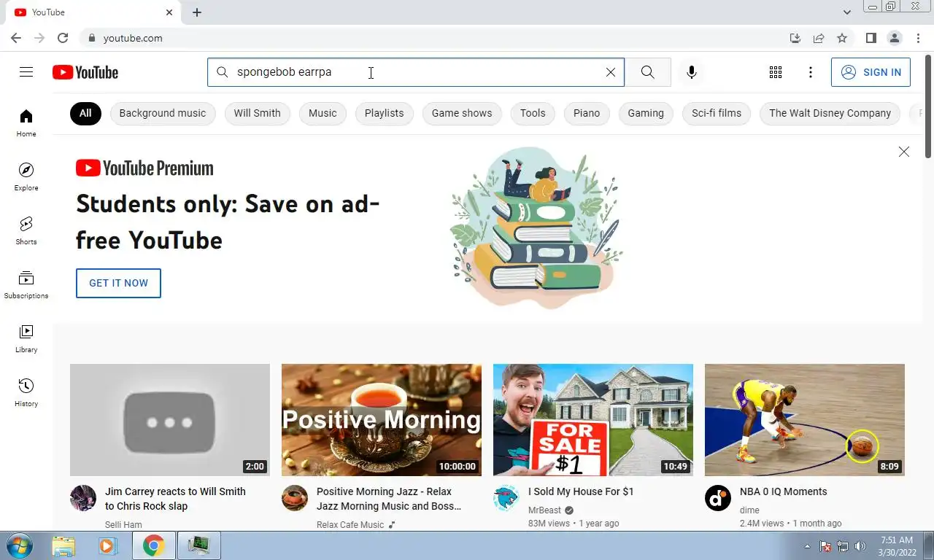Click into the search input field
The width and height of the screenshot is (934, 560).
click(x=416, y=72)
